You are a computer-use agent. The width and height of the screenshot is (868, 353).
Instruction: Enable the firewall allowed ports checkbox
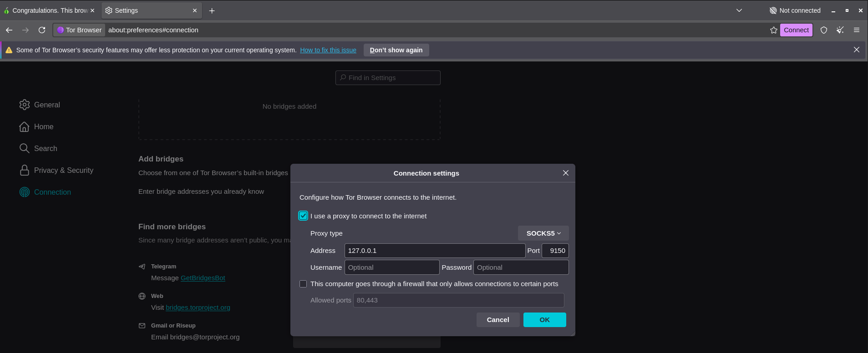(x=303, y=284)
